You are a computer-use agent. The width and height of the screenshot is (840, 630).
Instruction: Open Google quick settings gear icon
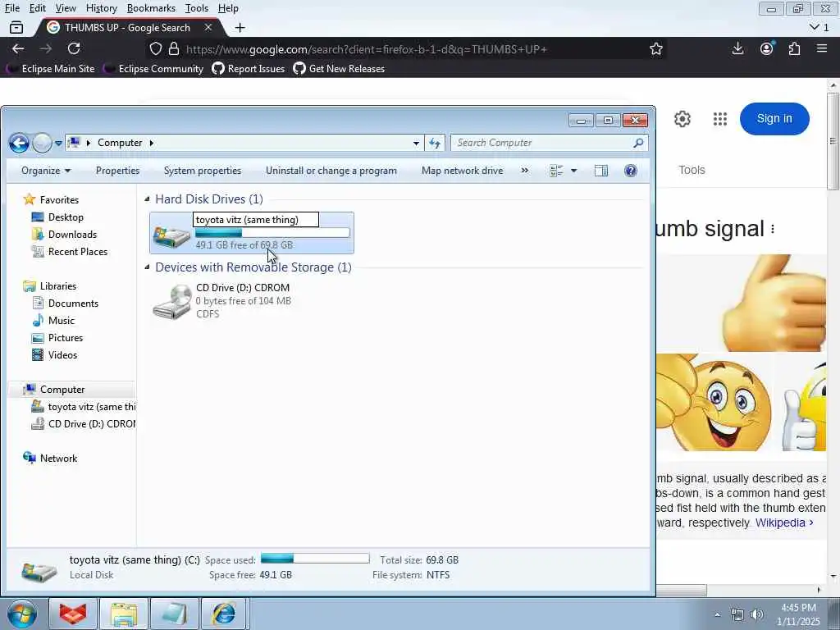point(682,119)
